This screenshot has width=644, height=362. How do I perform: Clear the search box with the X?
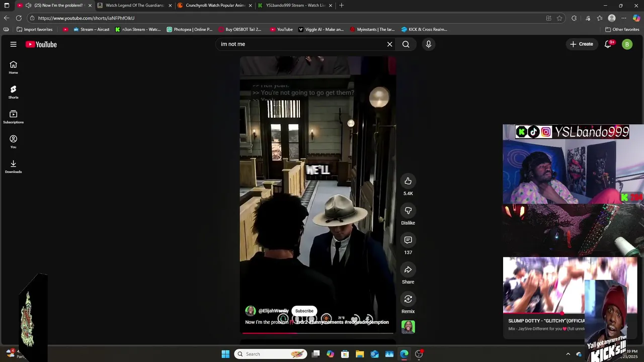[389, 44]
